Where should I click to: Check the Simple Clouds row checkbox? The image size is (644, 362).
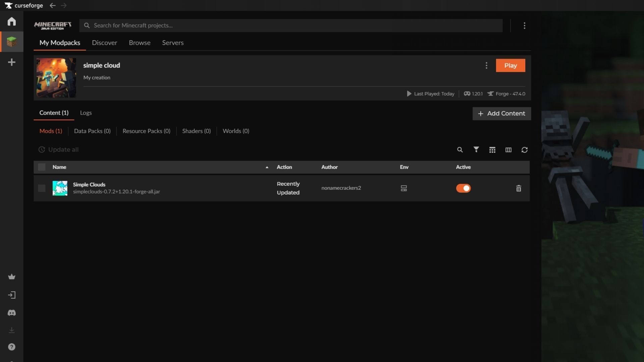point(42,188)
